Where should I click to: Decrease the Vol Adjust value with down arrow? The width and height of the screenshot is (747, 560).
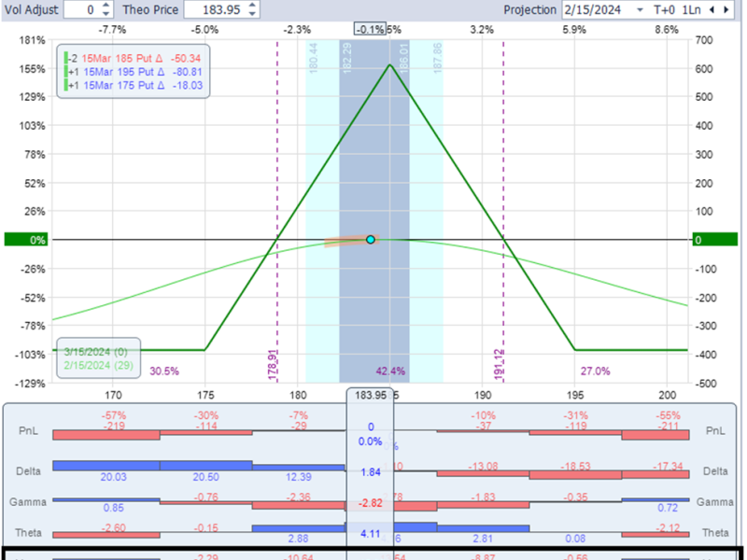click(105, 14)
